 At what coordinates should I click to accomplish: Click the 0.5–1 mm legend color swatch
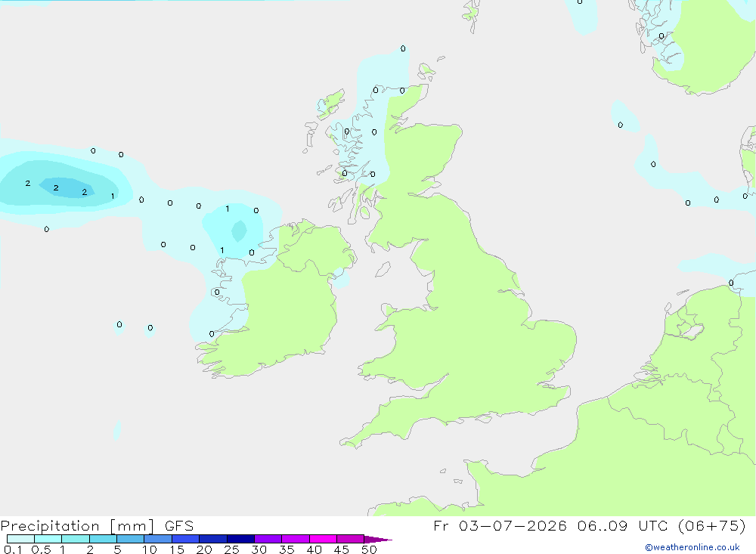pyautogui.click(x=48, y=539)
